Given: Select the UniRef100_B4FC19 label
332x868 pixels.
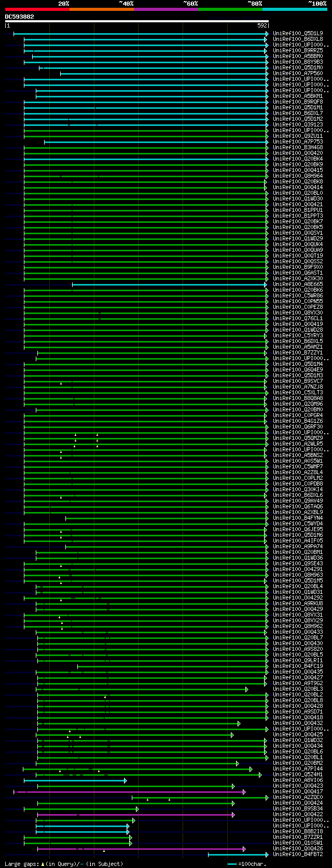Looking at the screenshot, I should pyautogui.click(x=298, y=666).
